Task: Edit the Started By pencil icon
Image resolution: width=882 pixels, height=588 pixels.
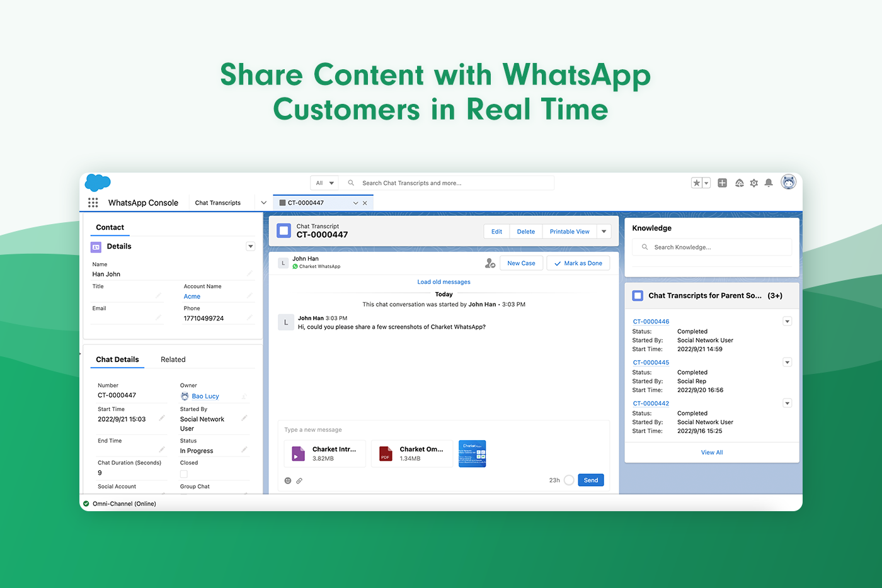Action: click(244, 418)
